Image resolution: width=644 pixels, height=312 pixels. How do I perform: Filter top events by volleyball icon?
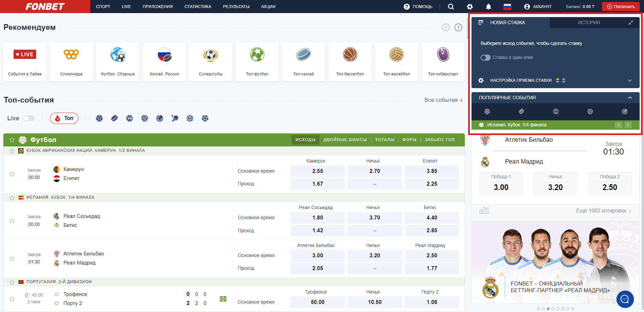click(145, 118)
